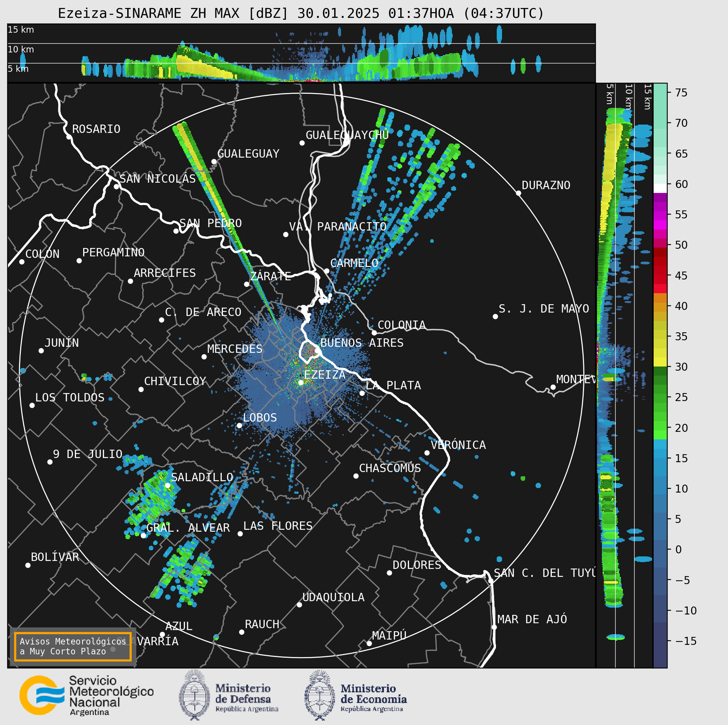This screenshot has height=725, width=728.
Task: Click the Avisos Meteorológicos a Muy Corto Plazo box
Action: click(73, 646)
